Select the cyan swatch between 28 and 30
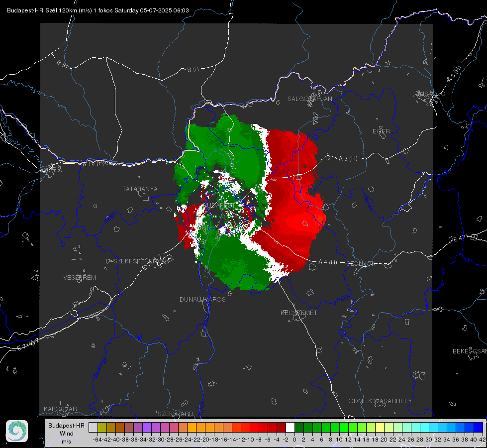Screen dimensions: 487x448 425,427
